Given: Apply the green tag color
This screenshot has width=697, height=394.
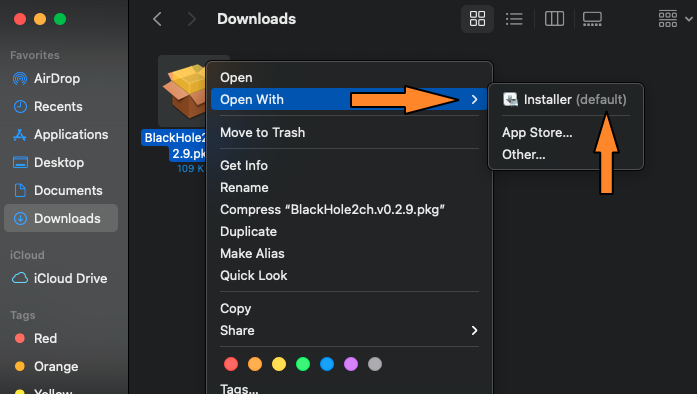Looking at the screenshot, I should pyautogui.click(x=303, y=364).
